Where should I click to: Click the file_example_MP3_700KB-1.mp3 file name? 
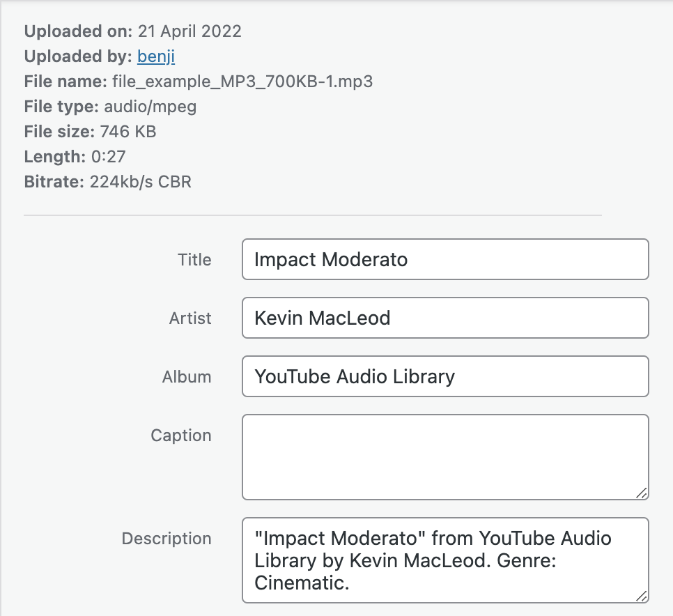click(x=242, y=82)
